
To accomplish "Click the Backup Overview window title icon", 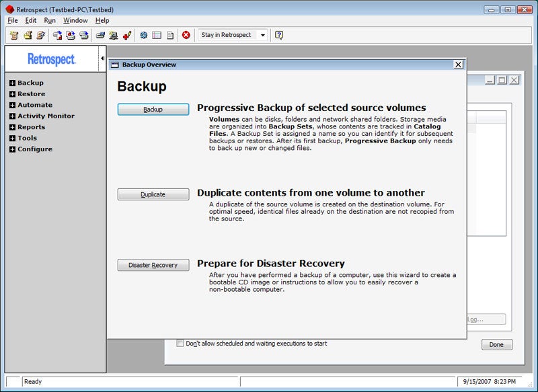I will click(x=115, y=65).
